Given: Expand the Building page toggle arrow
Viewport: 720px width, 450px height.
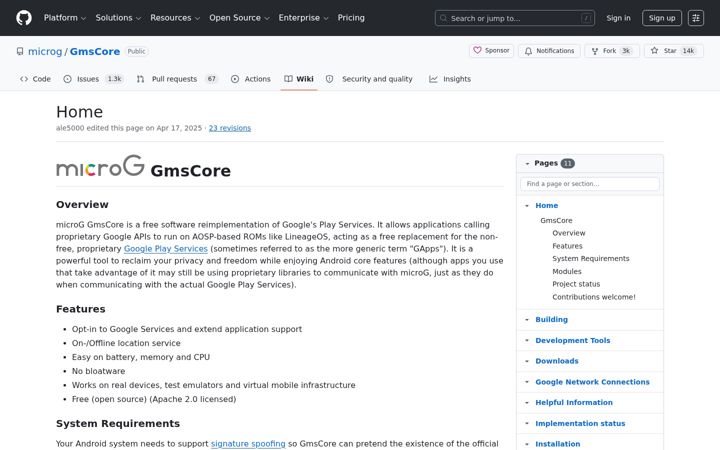Looking at the screenshot, I should [x=527, y=320].
